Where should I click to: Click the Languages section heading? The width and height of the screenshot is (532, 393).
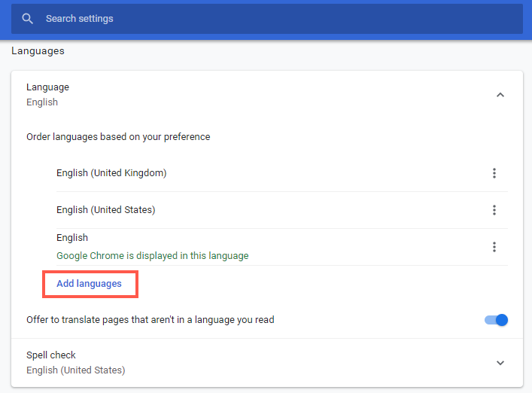(x=38, y=51)
